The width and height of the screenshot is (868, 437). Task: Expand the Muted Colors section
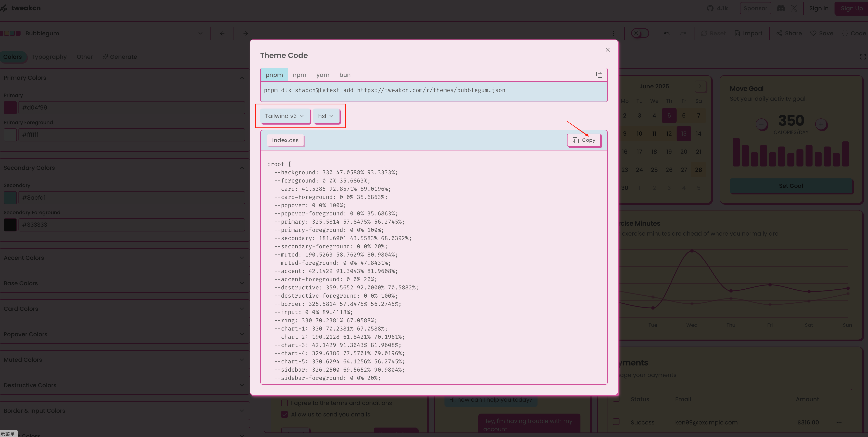click(x=125, y=360)
